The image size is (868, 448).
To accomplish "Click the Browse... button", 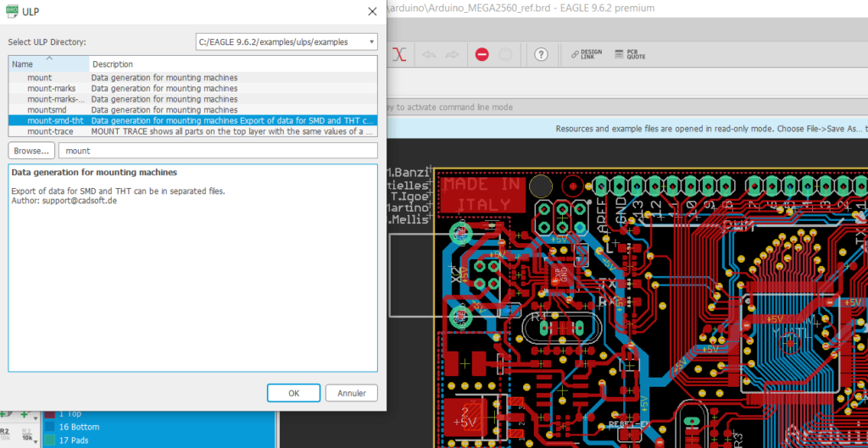I will tap(31, 151).
